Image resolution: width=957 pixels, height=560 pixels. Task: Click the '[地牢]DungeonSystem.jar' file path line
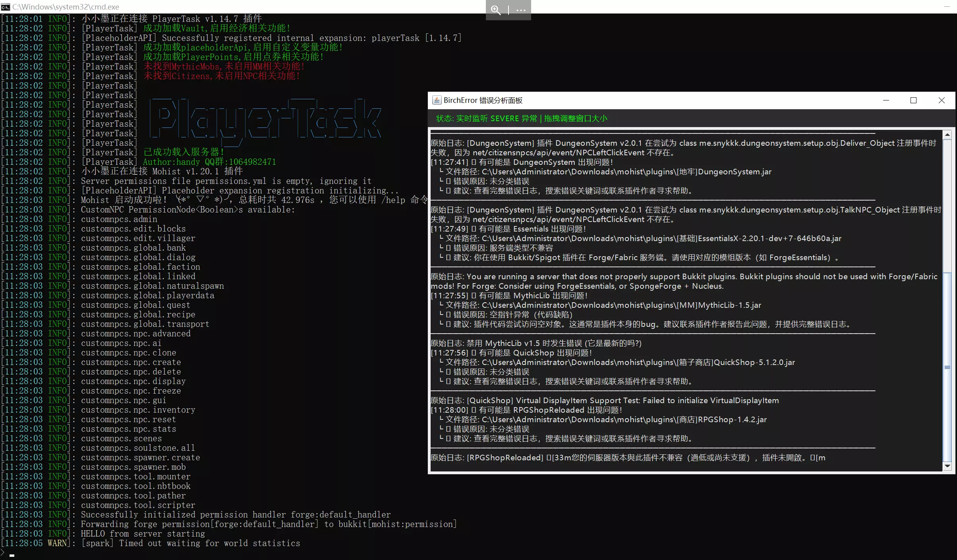pos(605,172)
